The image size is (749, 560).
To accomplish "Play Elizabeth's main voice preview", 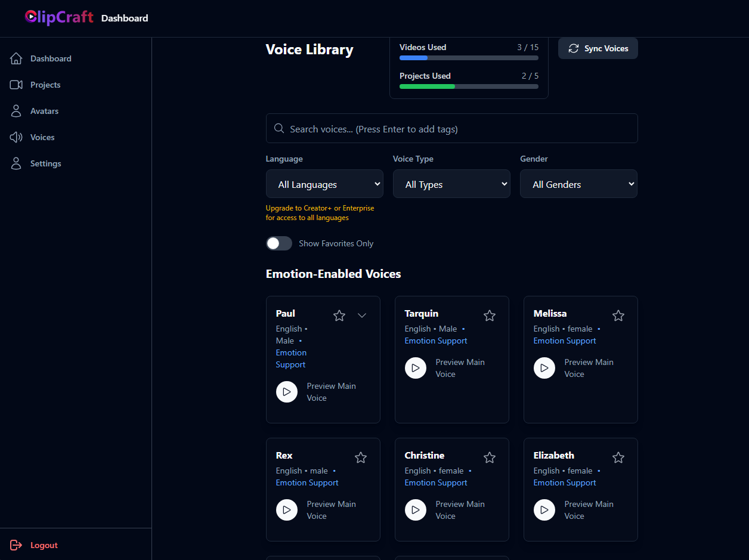I will point(544,510).
